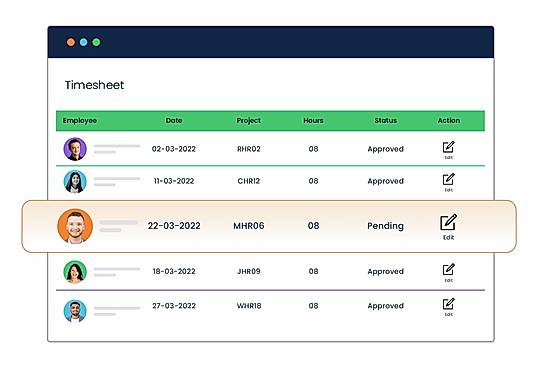Viewport: 538px width, 368px height.
Task: Open edit for pending MHR06 entry
Action: (448, 227)
